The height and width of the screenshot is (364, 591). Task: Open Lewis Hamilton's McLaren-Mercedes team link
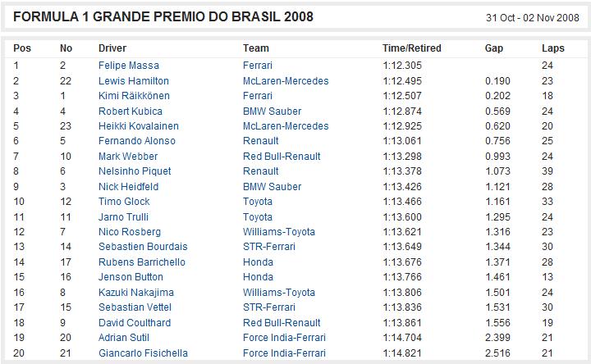(x=286, y=80)
